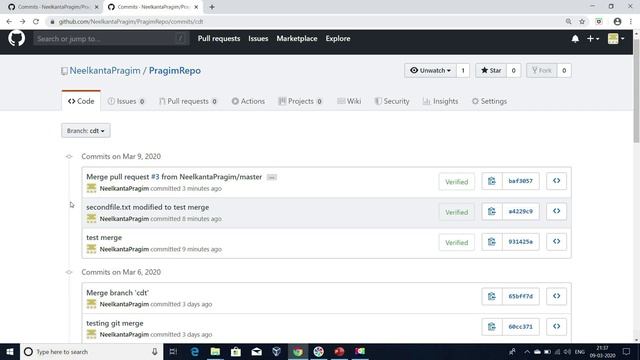Browse repository at commit a4229c9
Viewport: 640px width, 360px height.
point(556,211)
